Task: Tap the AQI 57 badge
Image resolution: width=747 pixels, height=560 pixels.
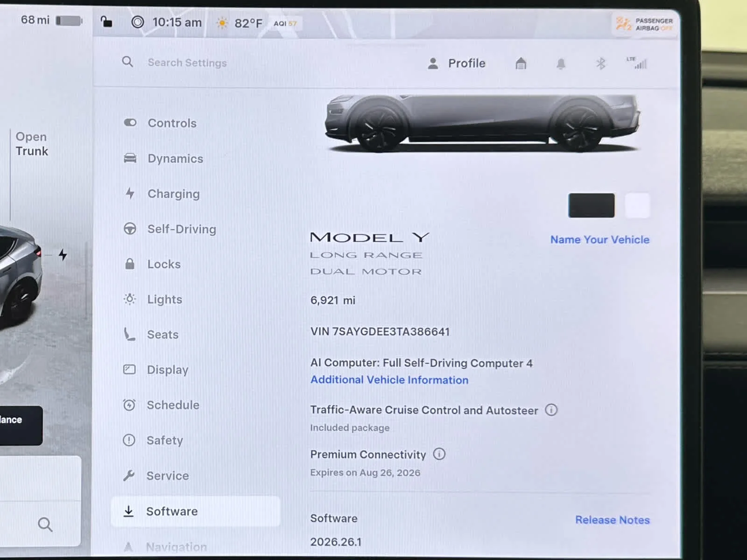Action: click(285, 23)
